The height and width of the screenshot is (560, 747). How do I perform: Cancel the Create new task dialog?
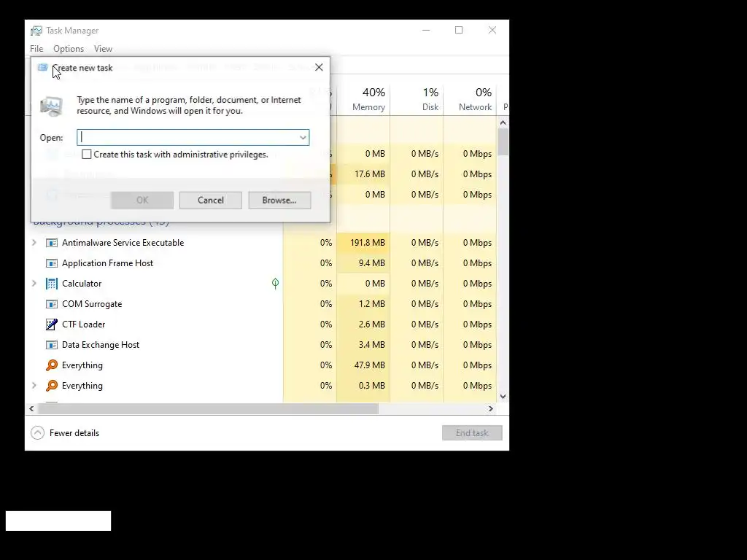point(211,201)
